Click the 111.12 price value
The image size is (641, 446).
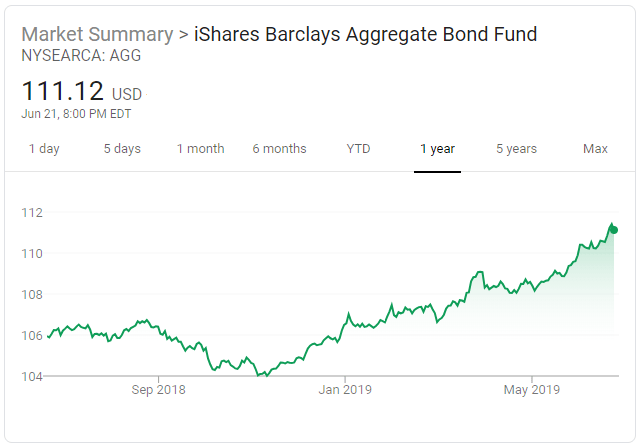(63, 90)
